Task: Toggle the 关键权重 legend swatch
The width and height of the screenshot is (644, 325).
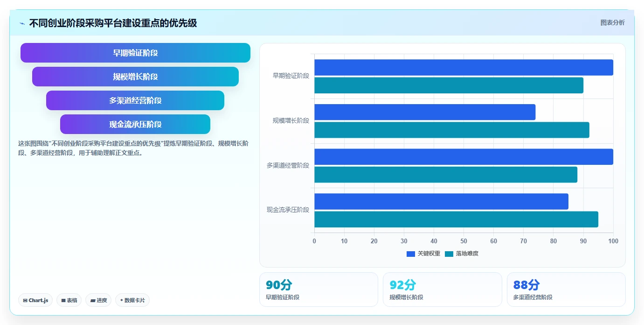Action: click(411, 254)
